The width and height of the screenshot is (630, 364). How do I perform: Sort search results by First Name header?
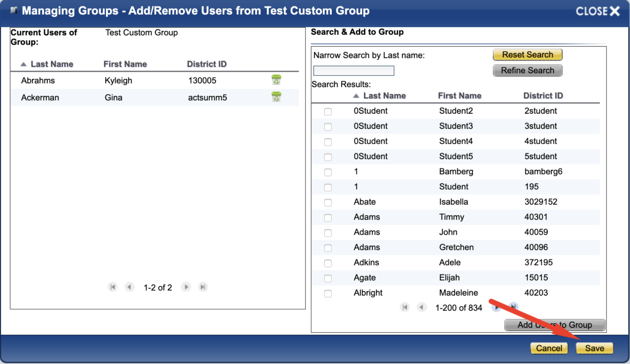(459, 96)
